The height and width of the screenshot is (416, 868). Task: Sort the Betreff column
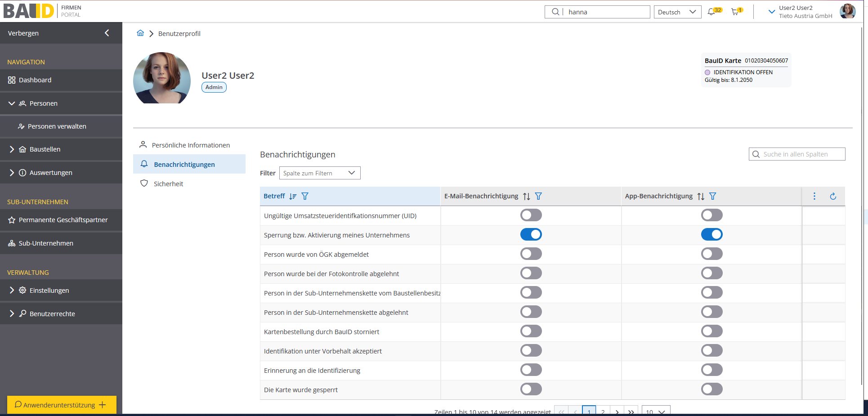293,196
